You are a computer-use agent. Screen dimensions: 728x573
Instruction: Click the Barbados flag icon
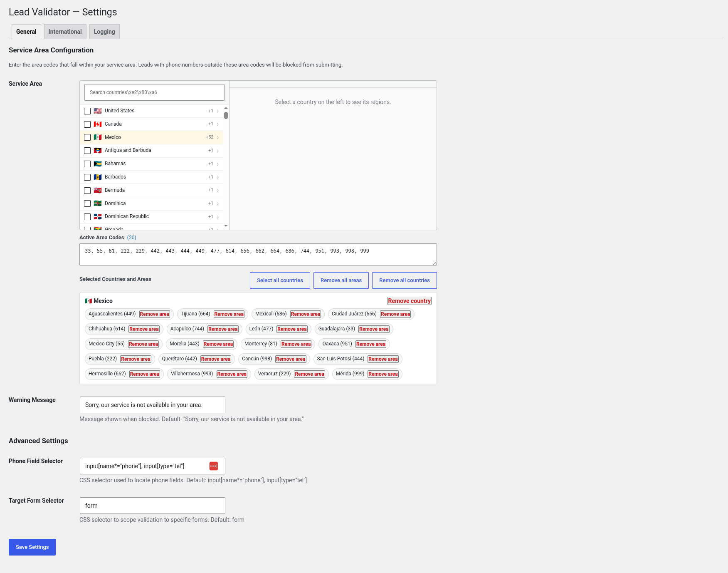[98, 177]
